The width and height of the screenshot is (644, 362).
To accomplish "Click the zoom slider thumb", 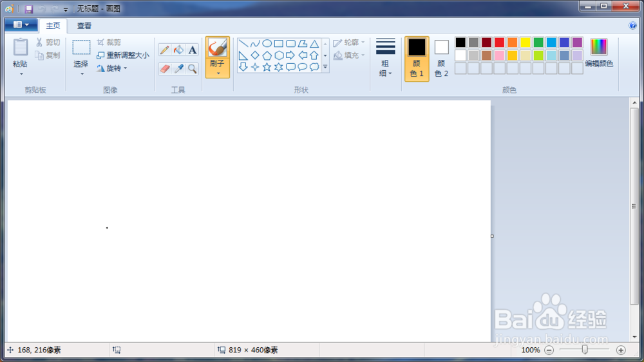I will [x=585, y=350].
